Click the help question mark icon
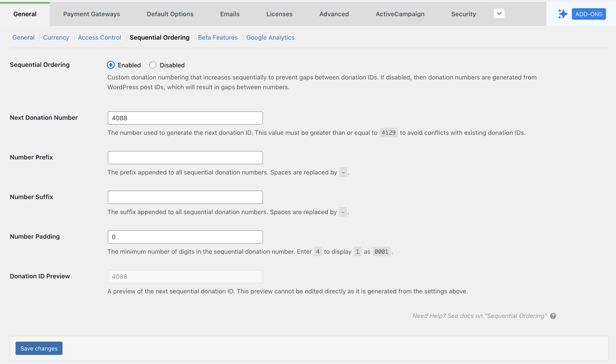The width and height of the screenshot is (616, 364). click(x=553, y=316)
